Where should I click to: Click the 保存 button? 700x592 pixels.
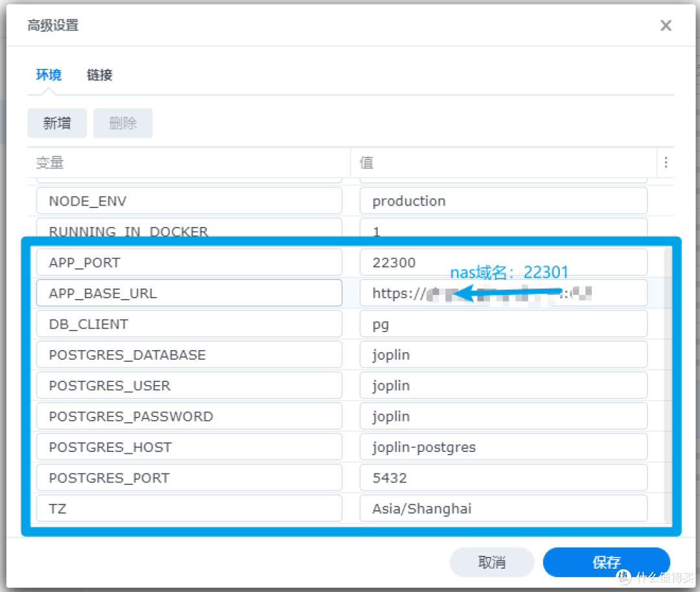pyautogui.click(x=606, y=562)
